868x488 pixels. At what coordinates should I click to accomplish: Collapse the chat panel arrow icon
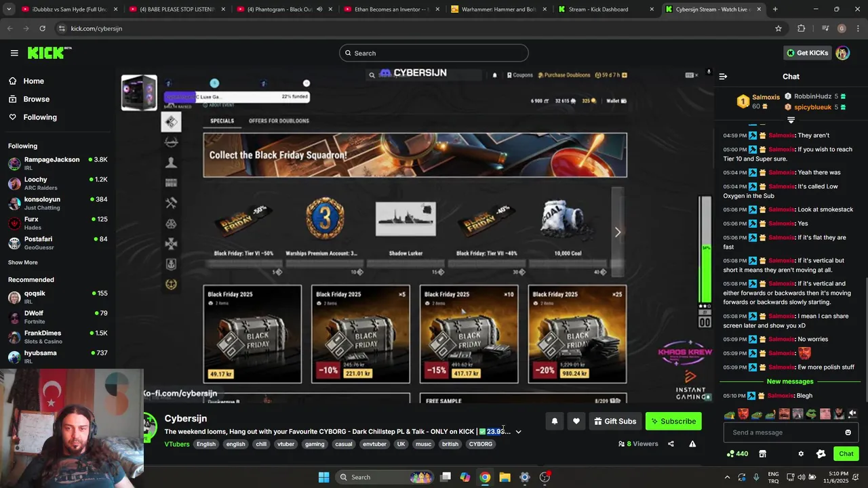tap(723, 77)
